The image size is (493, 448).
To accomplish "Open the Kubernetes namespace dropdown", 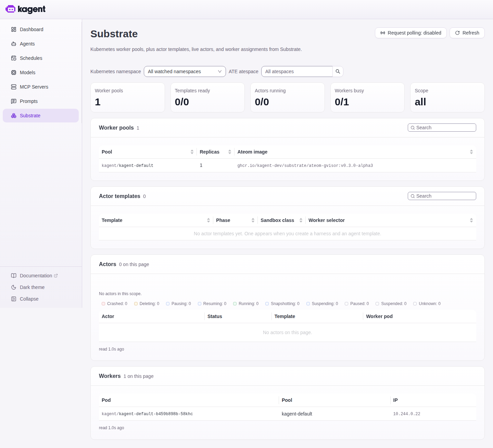I will coord(185,71).
